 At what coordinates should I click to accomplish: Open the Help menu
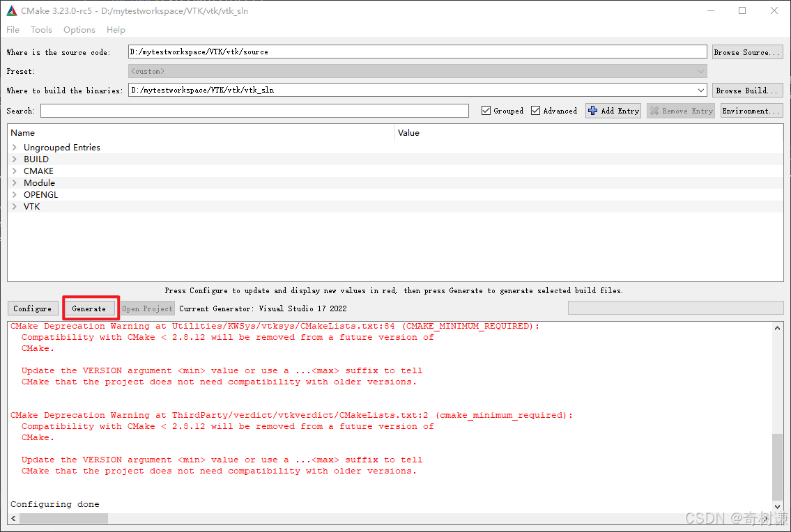[116, 30]
